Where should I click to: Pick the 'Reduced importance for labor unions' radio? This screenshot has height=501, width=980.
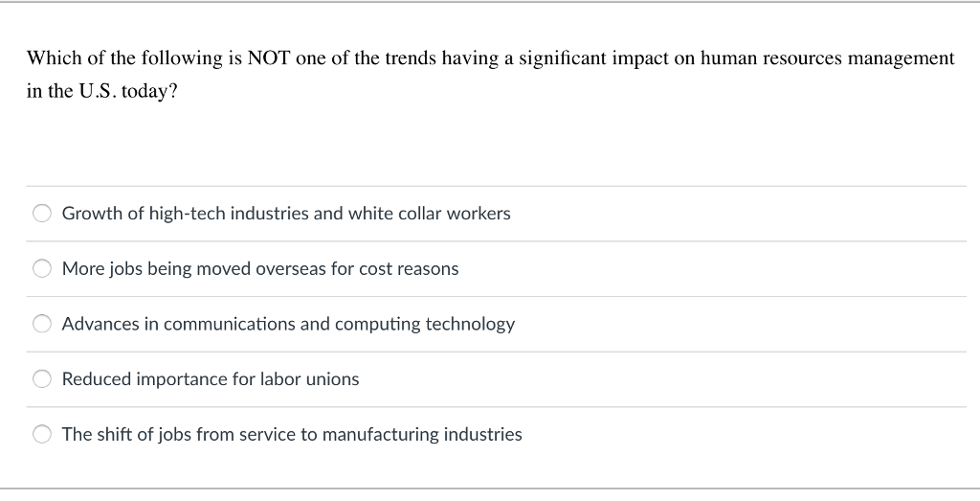pos(42,379)
